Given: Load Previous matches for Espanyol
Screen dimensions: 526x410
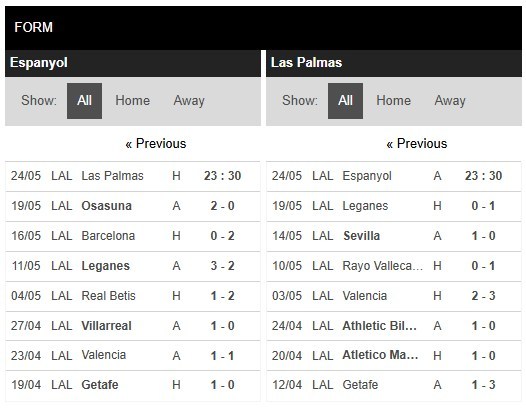Looking at the screenshot, I should [156, 144].
